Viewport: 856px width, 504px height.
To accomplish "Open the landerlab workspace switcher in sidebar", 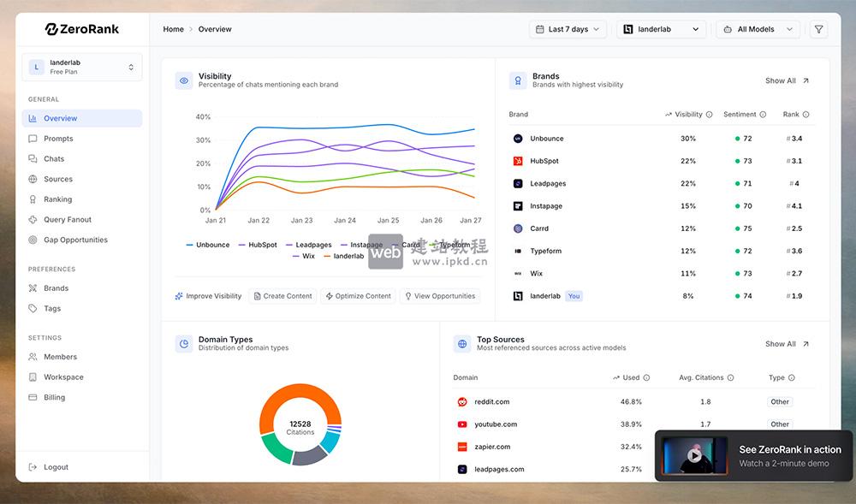I will (x=82, y=67).
